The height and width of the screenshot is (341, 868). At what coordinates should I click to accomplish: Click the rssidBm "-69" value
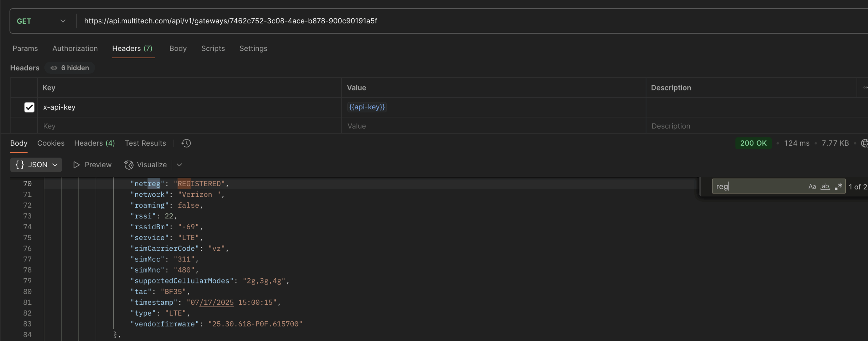click(189, 227)
